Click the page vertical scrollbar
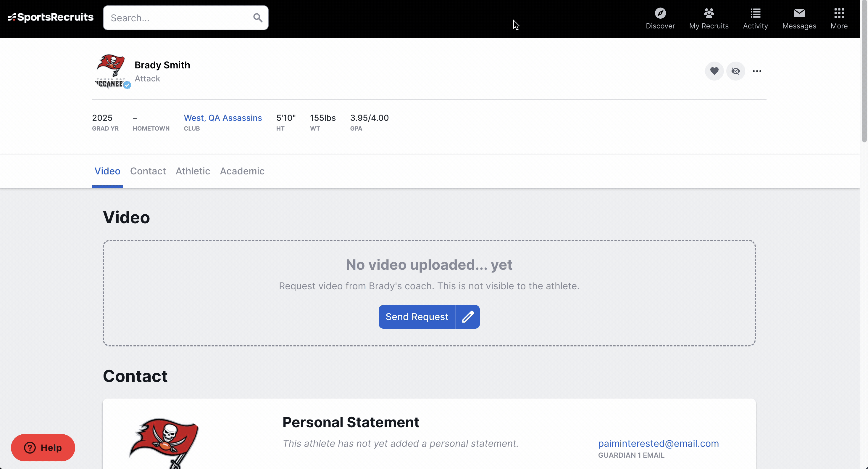 (864, 71)
